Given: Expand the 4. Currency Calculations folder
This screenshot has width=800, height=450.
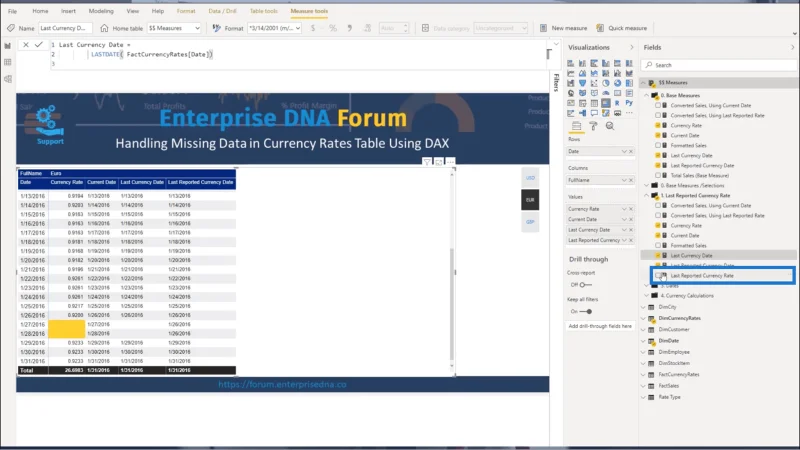Looking at the screenshot, I should point(647,295).
